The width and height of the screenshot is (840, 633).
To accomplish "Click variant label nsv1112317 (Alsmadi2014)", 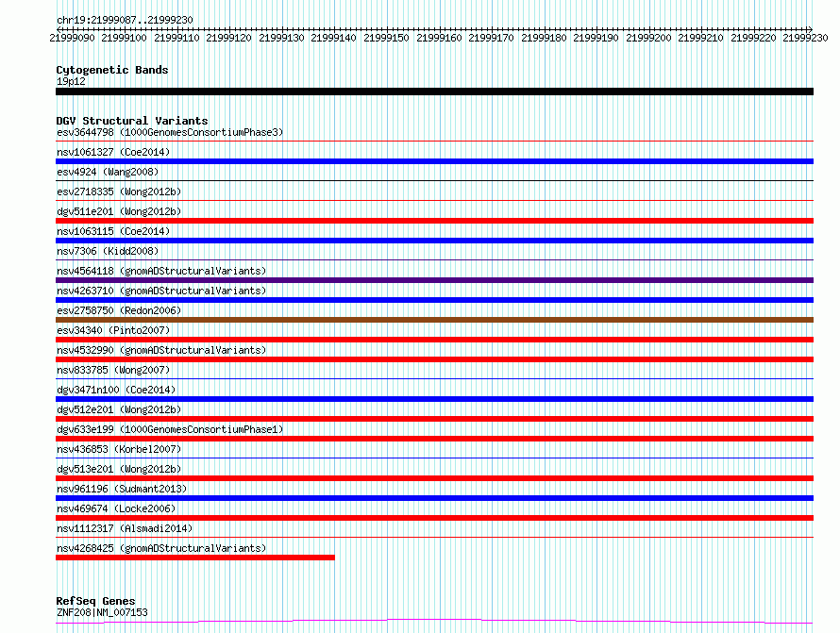I will 125,528.
